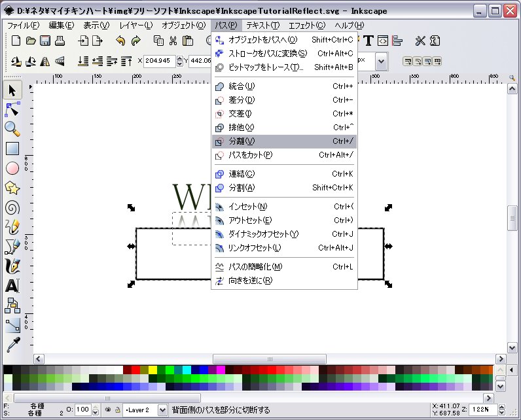Viewport: 521px width, 420px height.
Task: Toggle the first affect-transform button
Action: 408,61
